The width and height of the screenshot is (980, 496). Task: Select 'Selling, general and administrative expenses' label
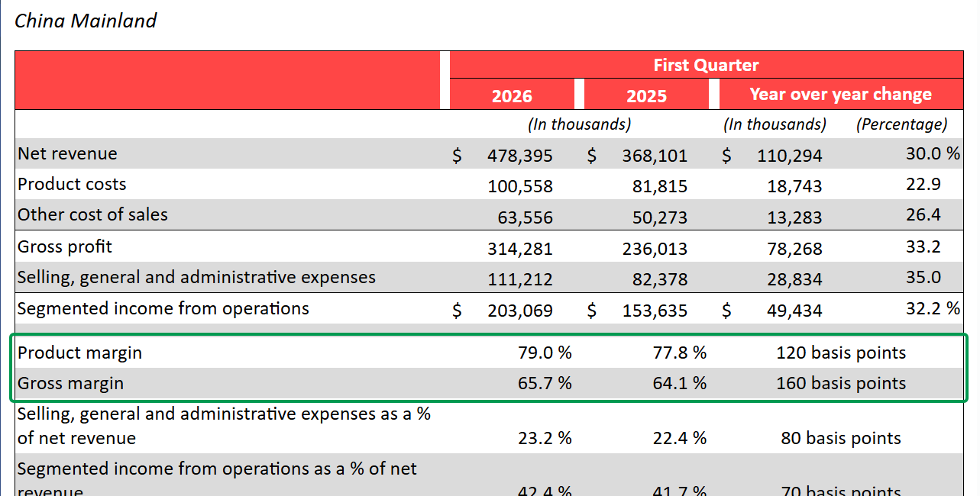[196, 277]
